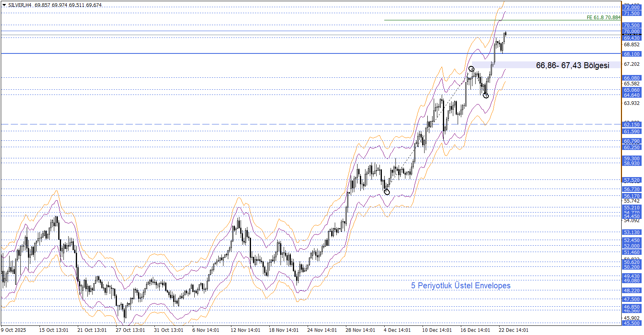Select the circle marker at the 67.2 swing high
Viewport: 644px width, 335px height.
point(471,69)
